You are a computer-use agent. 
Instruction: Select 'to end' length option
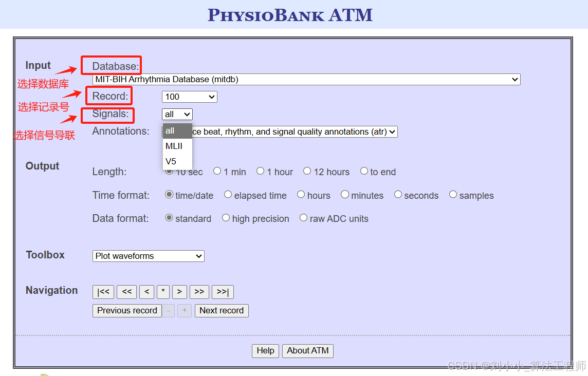pos(364,171)
